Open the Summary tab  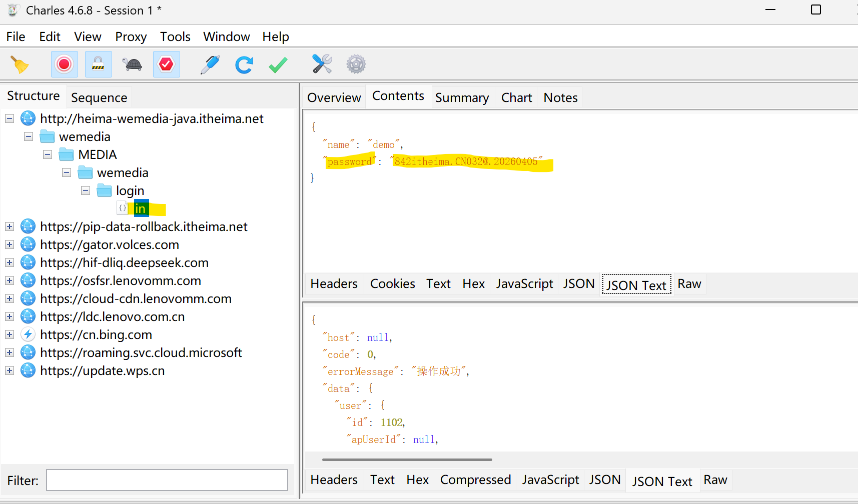(462, 97)
